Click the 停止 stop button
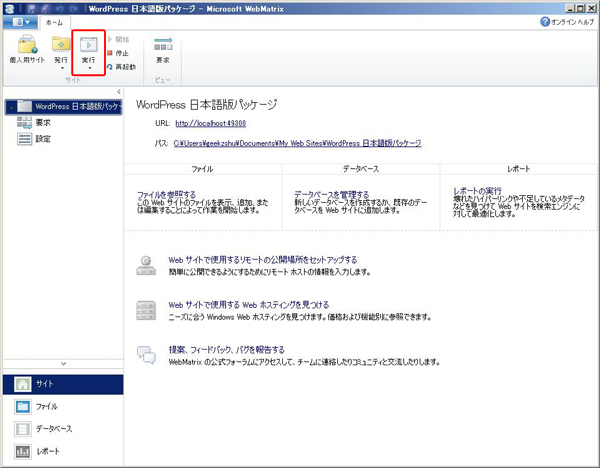 118,53
